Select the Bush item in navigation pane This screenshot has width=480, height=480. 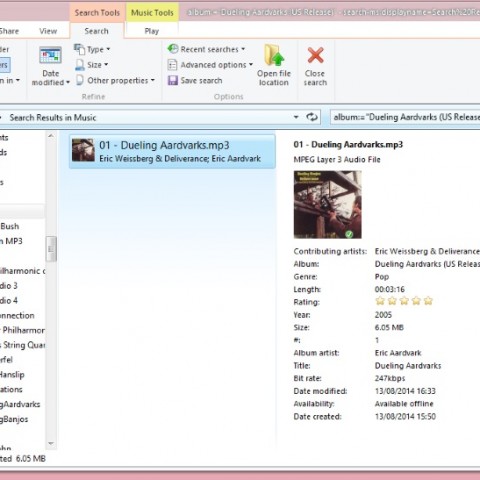pos(10,226)
